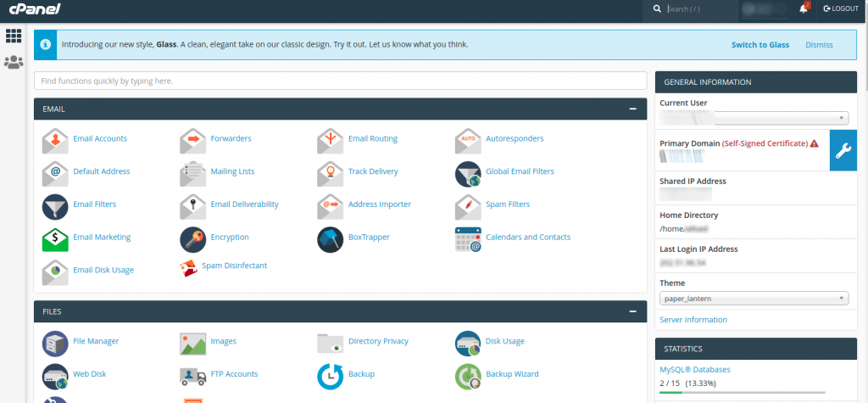
Task: Focus the Find functions quickly input
Action: (340, 81)
